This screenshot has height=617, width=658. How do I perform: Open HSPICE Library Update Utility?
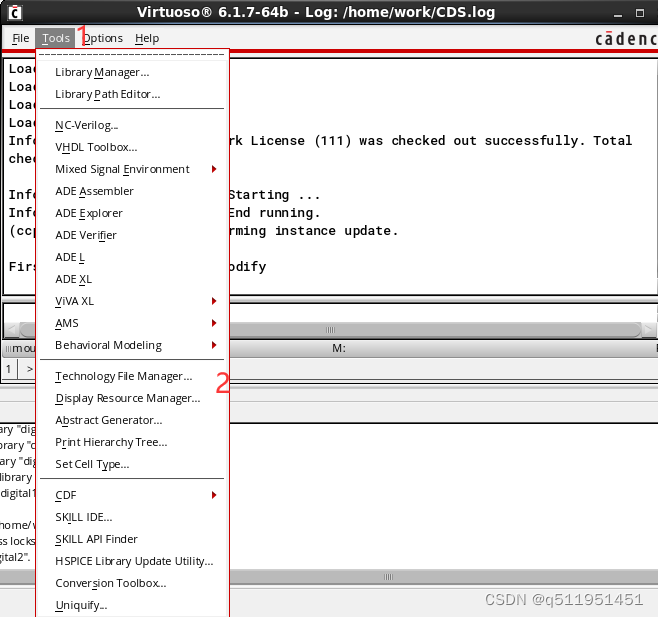click(x=132, y=561)
